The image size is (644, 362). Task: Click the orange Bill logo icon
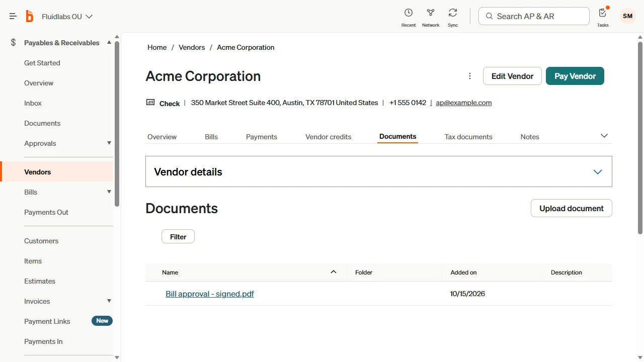30,16
